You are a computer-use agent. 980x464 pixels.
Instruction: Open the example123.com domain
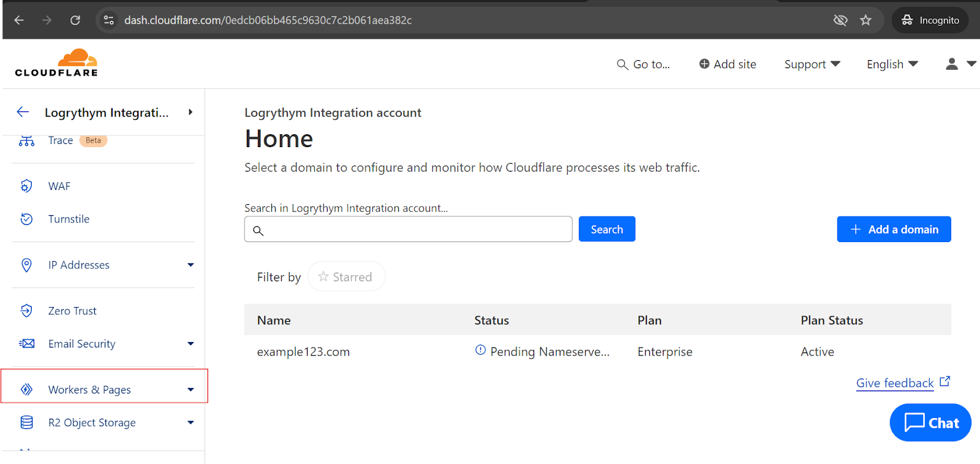click(x=303, y=352)
